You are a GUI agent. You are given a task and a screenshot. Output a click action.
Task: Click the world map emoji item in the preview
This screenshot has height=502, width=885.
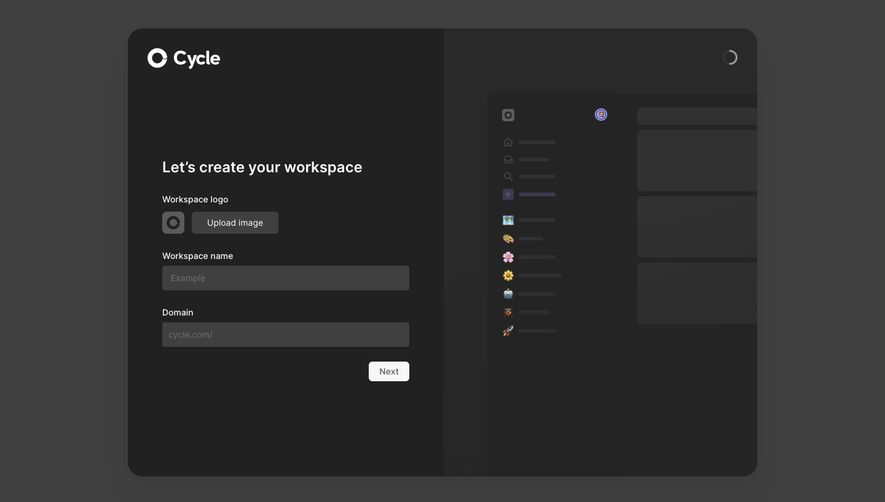coord(508,220)
